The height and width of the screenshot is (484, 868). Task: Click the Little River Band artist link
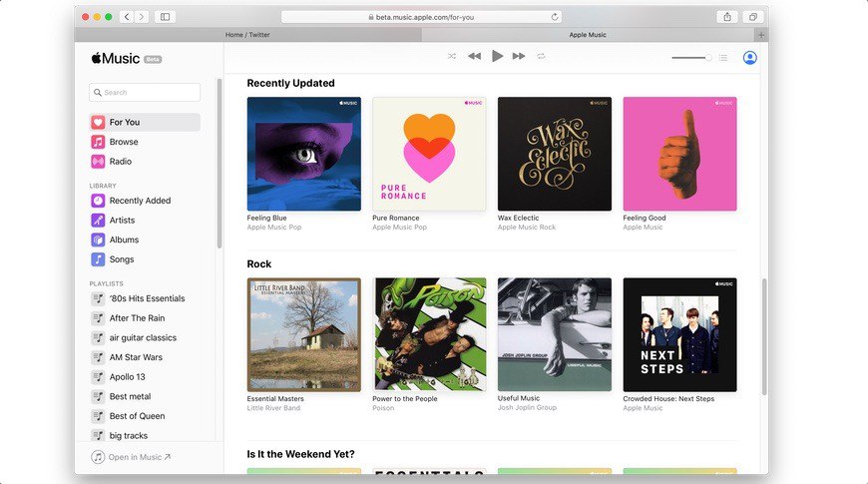(x=273, y=408)
